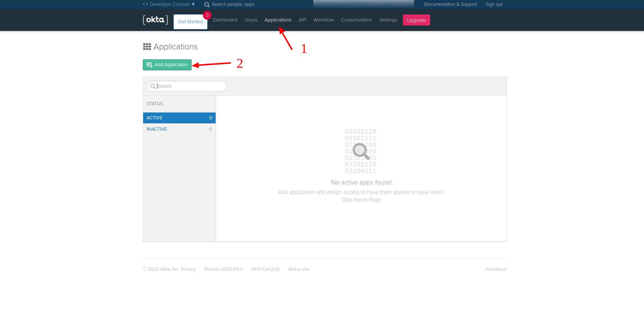Screen dimensions: 644x313
Task: Click the red notification badge on Get Started
Action: coord(207,15)
